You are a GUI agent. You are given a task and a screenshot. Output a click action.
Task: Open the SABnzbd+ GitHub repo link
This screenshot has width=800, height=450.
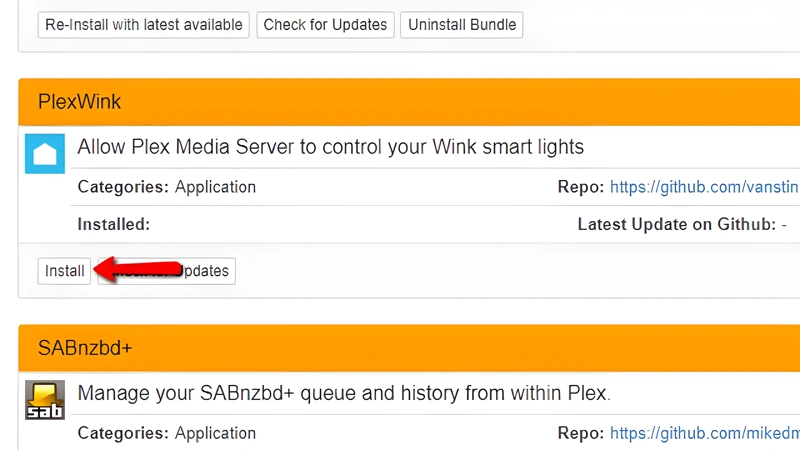(705, 433)
